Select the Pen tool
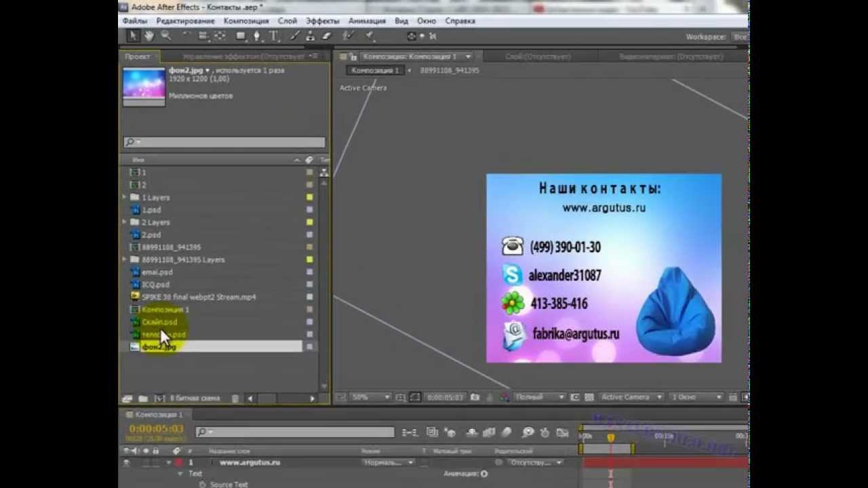 (x=256, y=36)
